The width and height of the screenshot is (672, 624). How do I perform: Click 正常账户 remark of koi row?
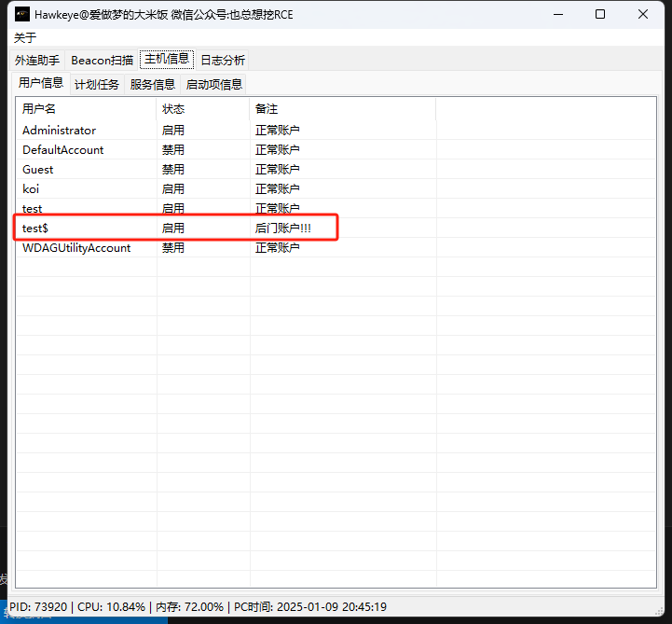coord(278,188)
